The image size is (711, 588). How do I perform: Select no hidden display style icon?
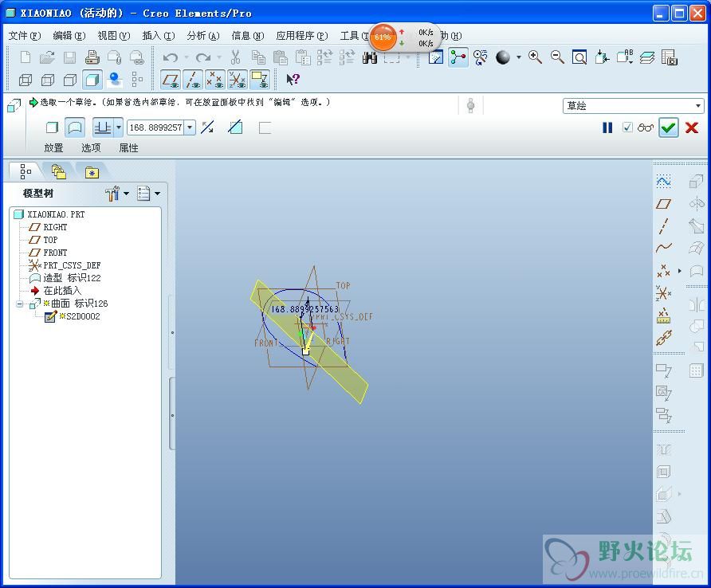coord(70,80)
